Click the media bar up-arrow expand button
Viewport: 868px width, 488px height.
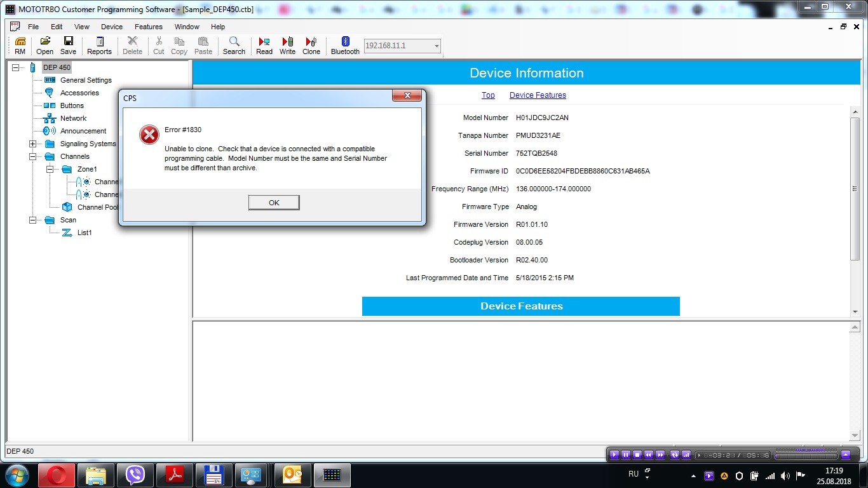(846, 455)
